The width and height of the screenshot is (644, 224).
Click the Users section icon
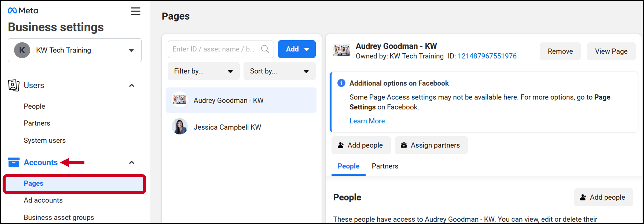pos(14,85)
